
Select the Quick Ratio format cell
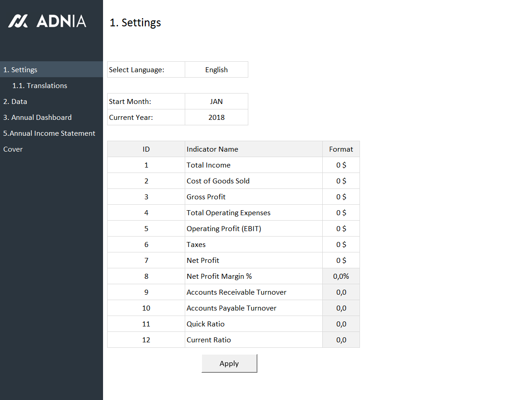coord(341,324)
